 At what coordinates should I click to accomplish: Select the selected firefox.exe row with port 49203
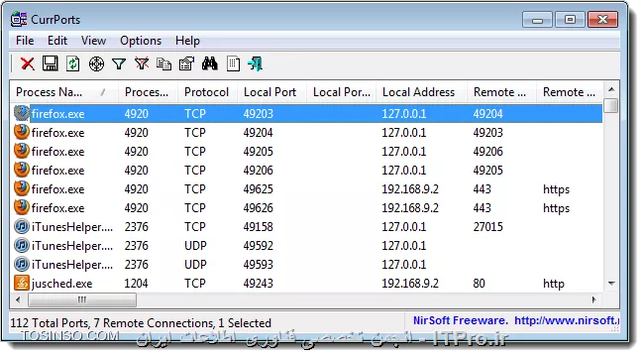pos(307,113)
